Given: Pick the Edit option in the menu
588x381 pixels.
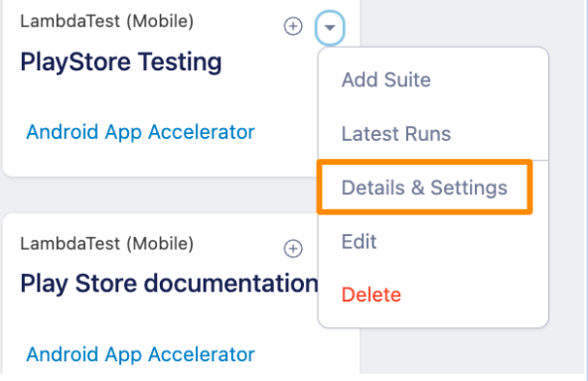Looking at the screenshot, I should click(359, 241).
